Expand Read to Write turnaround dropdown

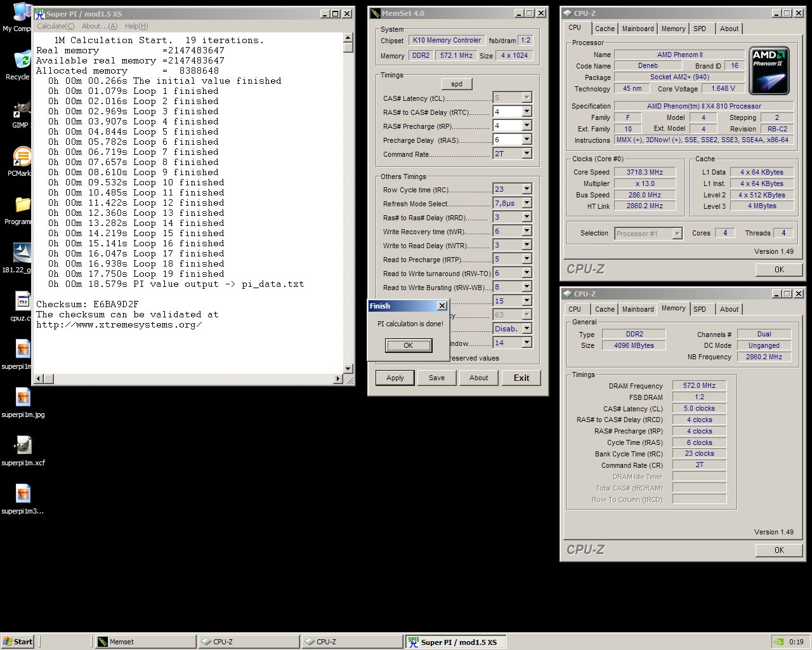(x=527, y=273)
